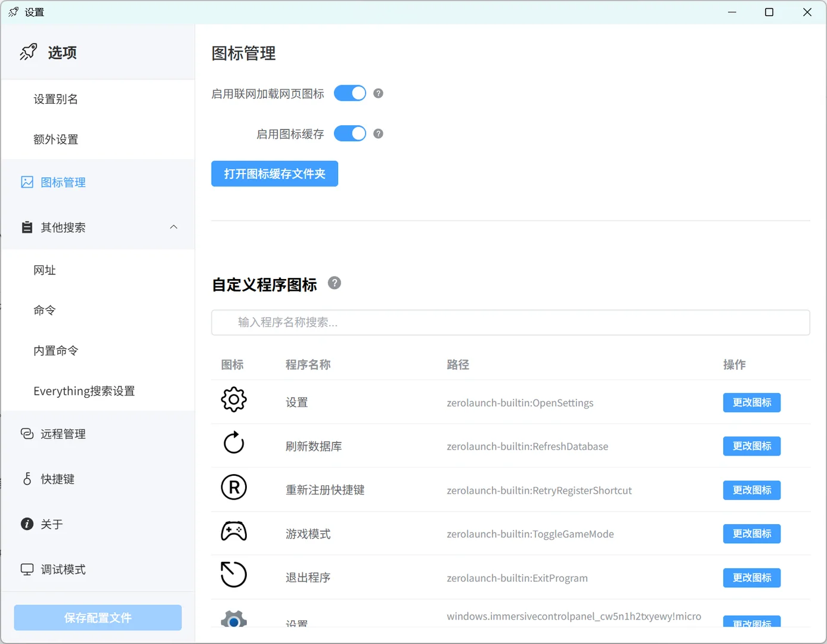This screenshot has width=827, height=644.
Task: Click the 快捷键 key icon
Action: click(27, 478)
